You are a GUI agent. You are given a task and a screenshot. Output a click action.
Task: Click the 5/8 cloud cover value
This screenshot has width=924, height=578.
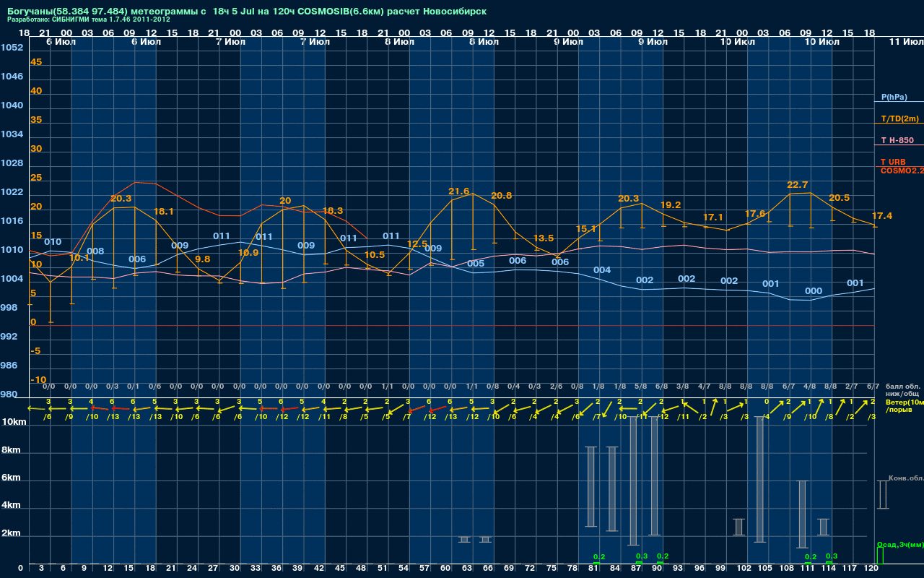click(640, 387)
